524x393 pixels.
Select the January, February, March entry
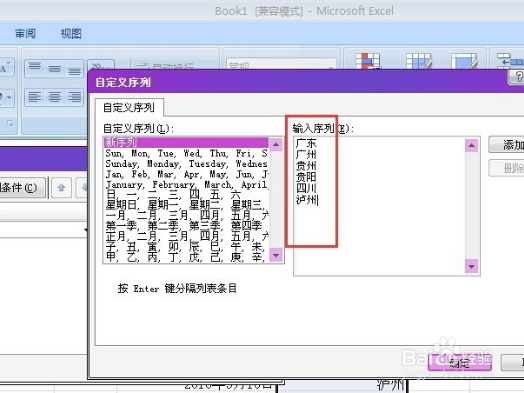click(x=186, y=184)
